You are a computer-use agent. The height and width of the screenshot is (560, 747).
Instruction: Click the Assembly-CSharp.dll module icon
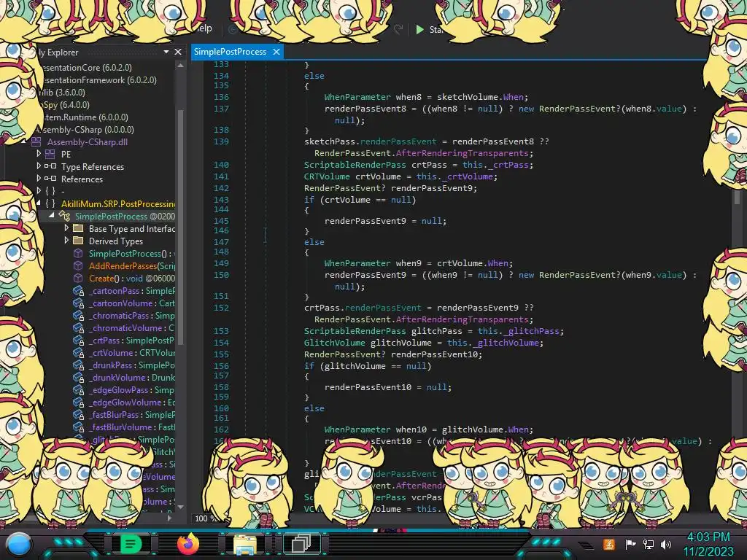pyautogui.click(x=36, y=141)
